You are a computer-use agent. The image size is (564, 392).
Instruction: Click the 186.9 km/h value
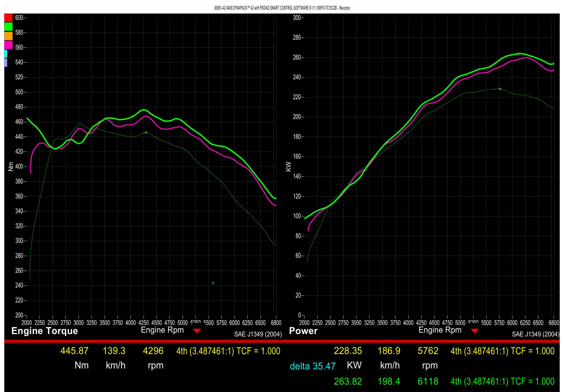pyautogui.click(x=389, y=351)
